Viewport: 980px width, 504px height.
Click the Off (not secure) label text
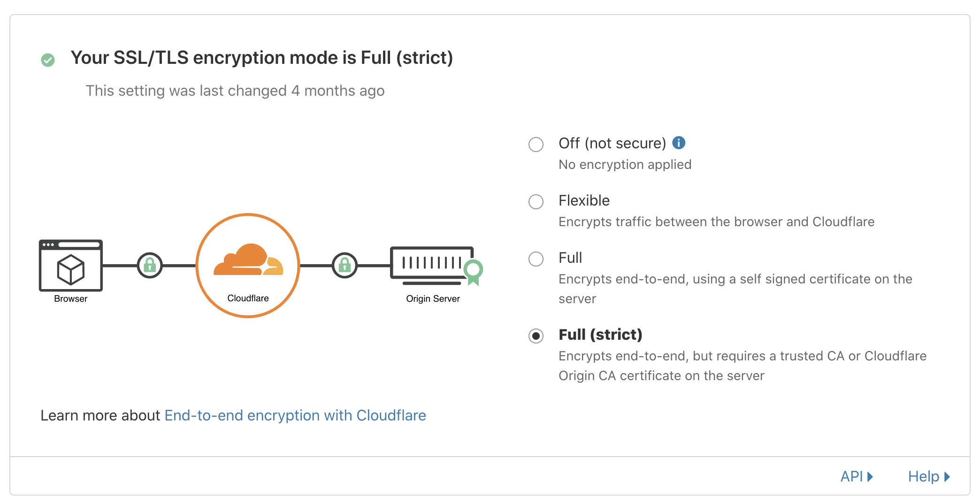point(612,143)
